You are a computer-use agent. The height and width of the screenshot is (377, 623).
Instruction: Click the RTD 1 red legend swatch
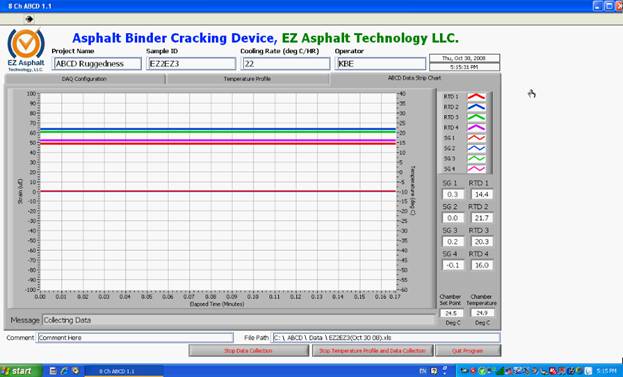(x=476, y=97)
